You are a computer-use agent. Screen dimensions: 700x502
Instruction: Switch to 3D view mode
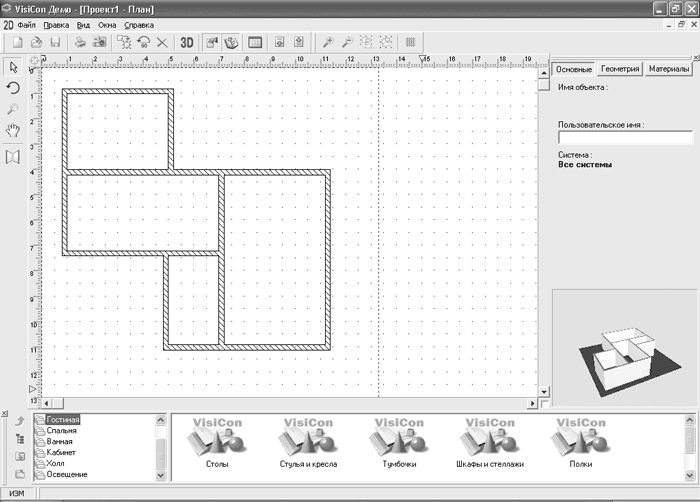click(186, 43)
